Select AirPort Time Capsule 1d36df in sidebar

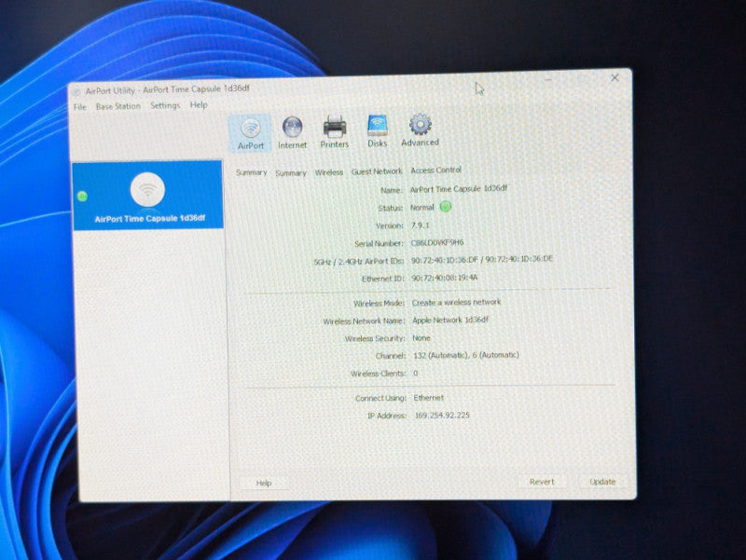pos(147,195)
